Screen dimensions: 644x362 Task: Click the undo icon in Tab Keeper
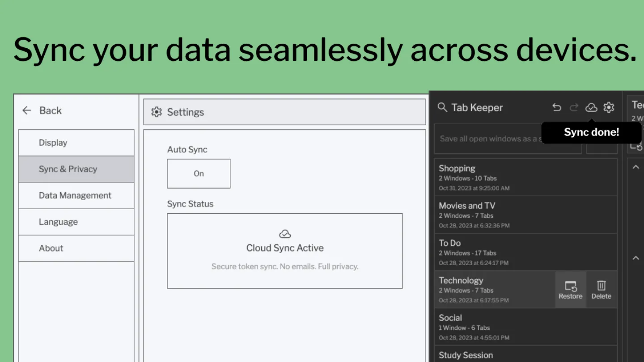coord(556,107)
